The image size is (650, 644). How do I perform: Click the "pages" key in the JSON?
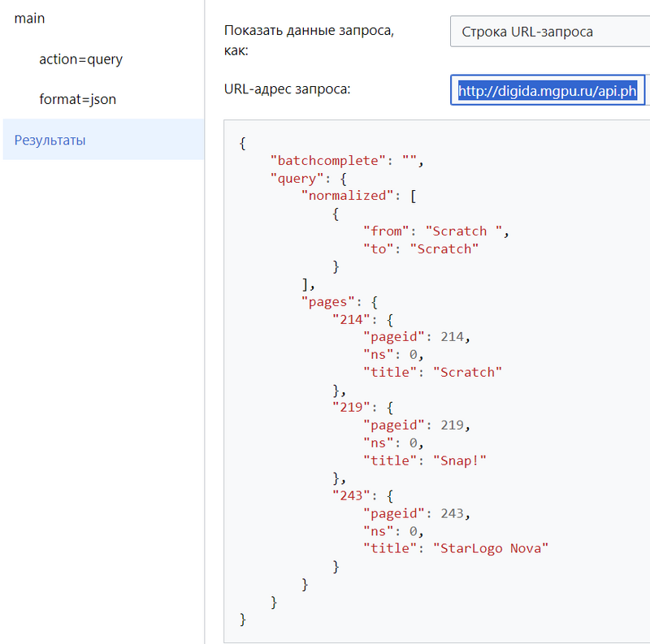[328, 301]
